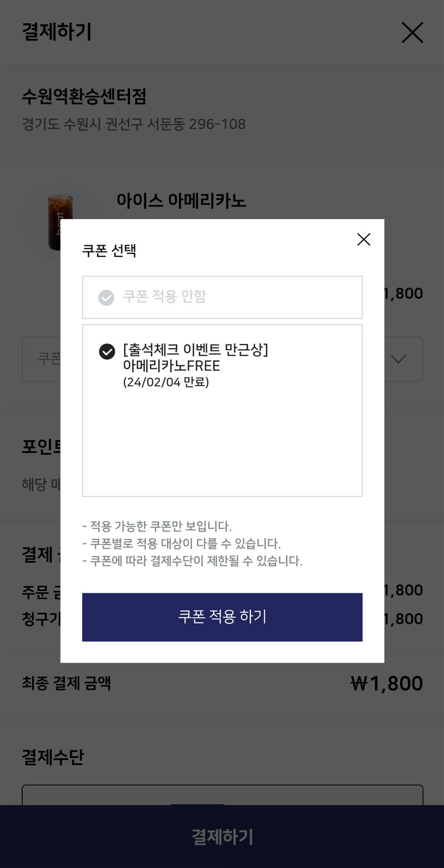The width and height of the screenshot is (444, 868).
Task: Click the gray check icon on 쿠폰 적용 안함
Action: click(107, 297)
